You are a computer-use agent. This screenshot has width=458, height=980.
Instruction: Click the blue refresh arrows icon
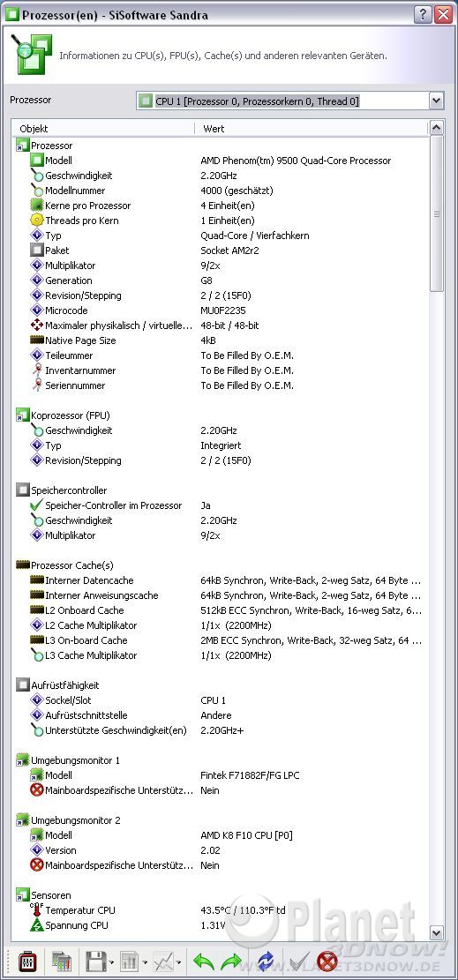click(266, 961)
